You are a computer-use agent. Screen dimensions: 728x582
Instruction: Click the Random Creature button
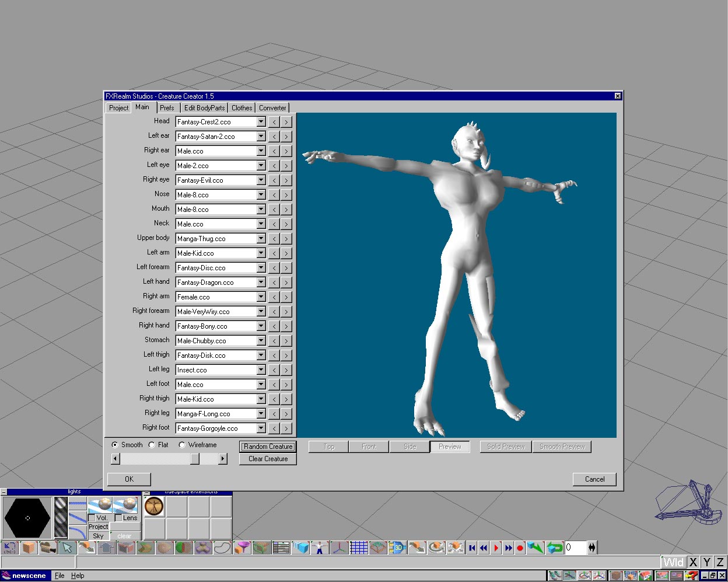click(x=268, y=447)
